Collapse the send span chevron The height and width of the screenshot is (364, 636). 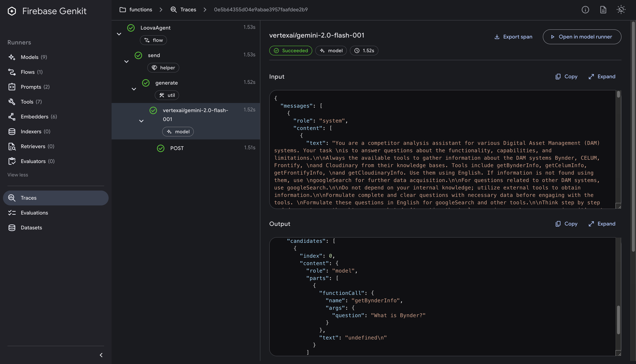(x=126, y=62)
